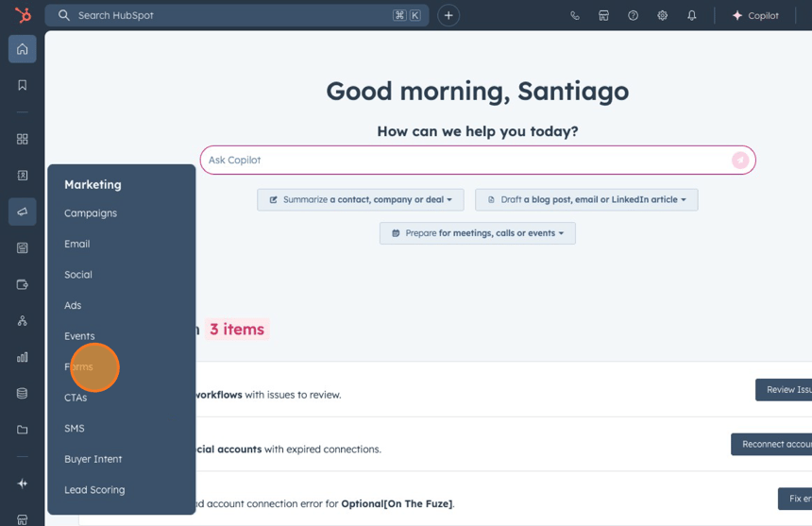The image size is (812, 526).
Task: Open the Reporting bar chart icon
Action: (x=23, y=357)
